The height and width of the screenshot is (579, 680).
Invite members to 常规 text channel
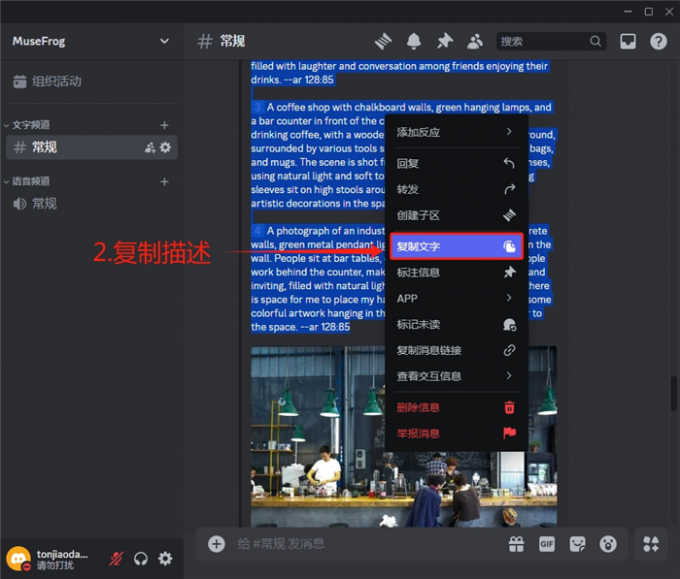[150, 147]
